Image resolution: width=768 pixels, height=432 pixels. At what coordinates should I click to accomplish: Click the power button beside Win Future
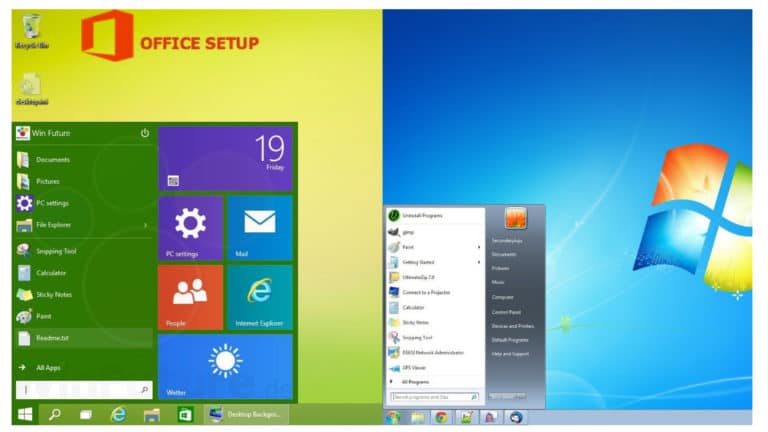click(144, 133)
